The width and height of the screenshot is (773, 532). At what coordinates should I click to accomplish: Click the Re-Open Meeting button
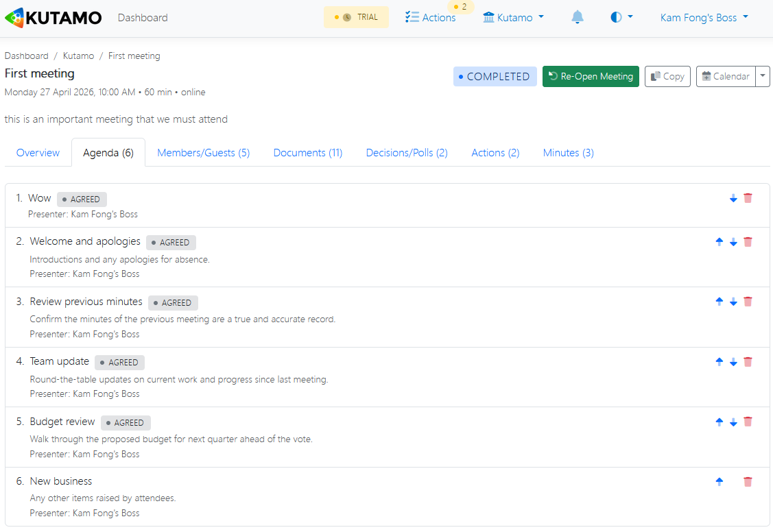pos(591,76)
